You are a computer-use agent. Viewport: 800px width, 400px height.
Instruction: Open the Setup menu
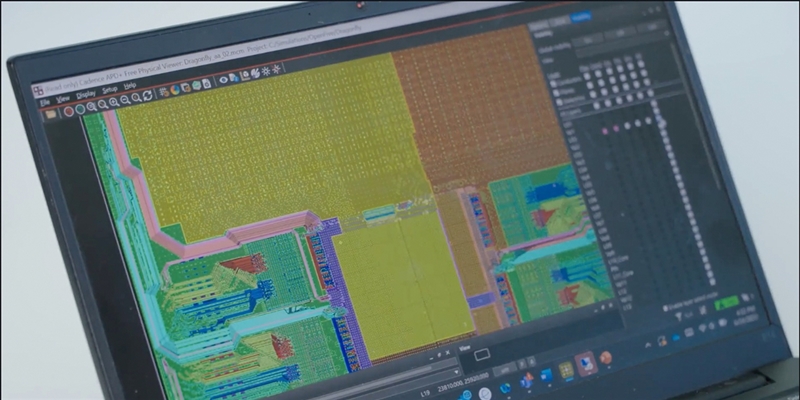pyautogui.click(x=110, y=90)
